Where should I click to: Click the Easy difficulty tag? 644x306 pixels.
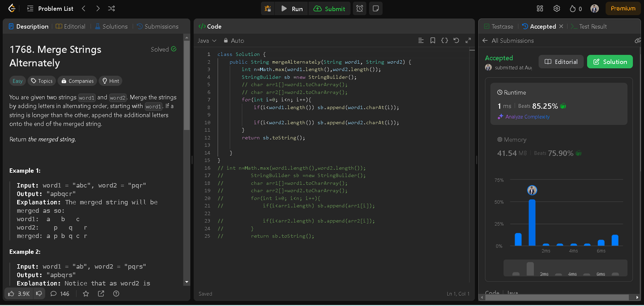(x=18, y=81)
